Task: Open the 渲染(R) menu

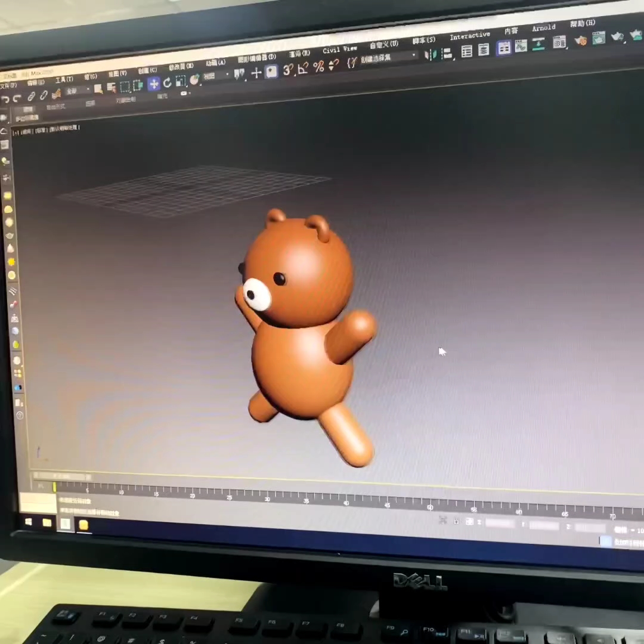Action: (x=299, y=54)
